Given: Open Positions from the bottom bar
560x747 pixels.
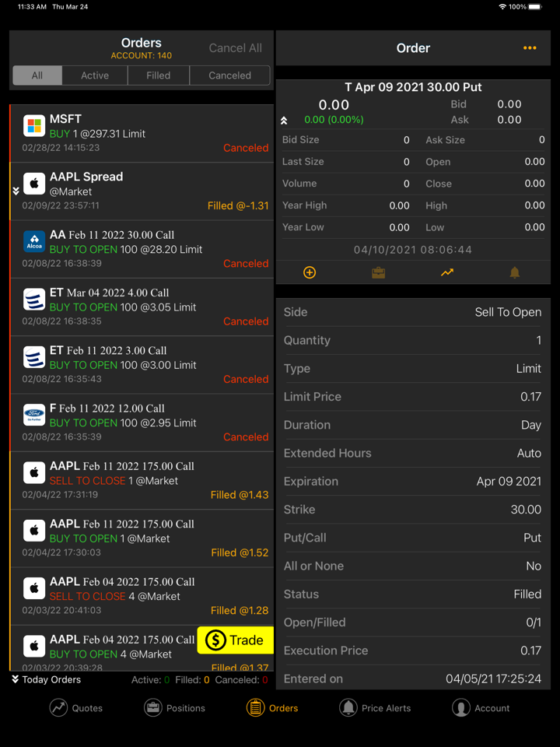Looking at the screenshot, I should (175, 708).
